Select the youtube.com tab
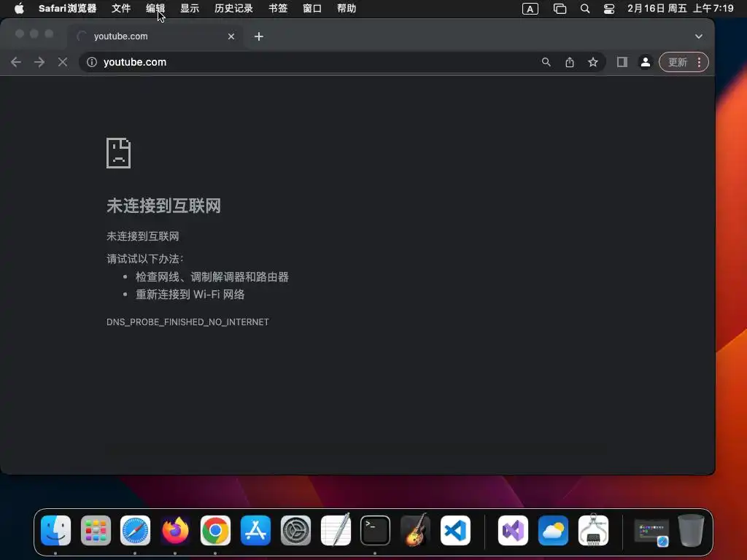Image resolution: width=747 pixels, height=560 pixels. click(x=156, y=36)
